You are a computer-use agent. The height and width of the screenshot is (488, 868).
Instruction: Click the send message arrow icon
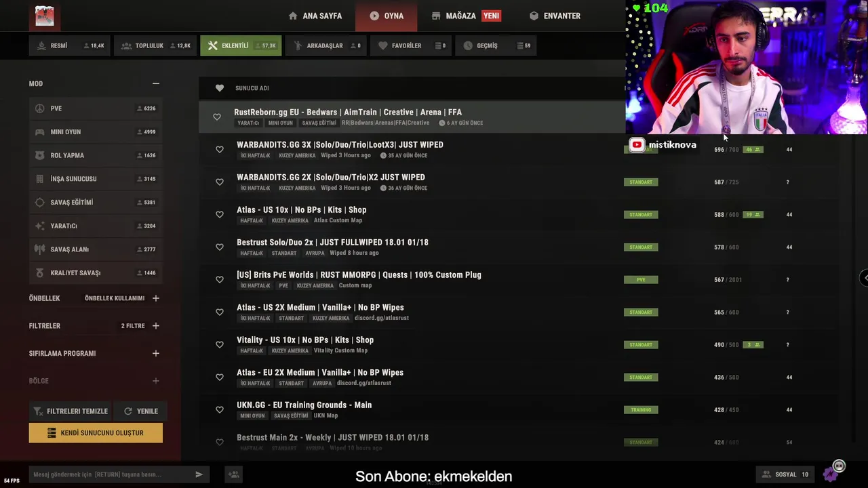tap(199, 474)
